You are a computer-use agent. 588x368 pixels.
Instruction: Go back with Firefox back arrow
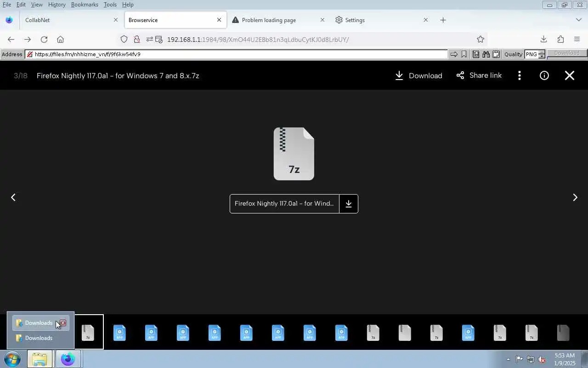click(11, 40)
